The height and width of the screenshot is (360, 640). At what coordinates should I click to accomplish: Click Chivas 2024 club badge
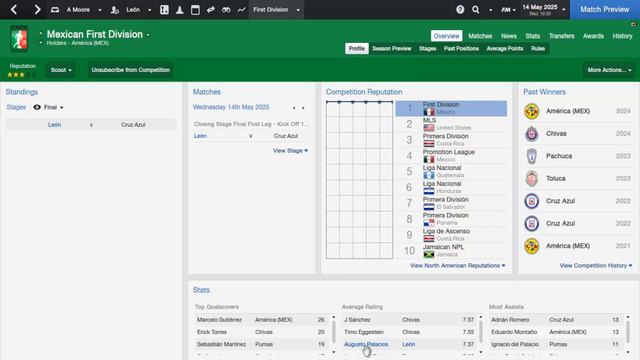[x=532, y=133]
